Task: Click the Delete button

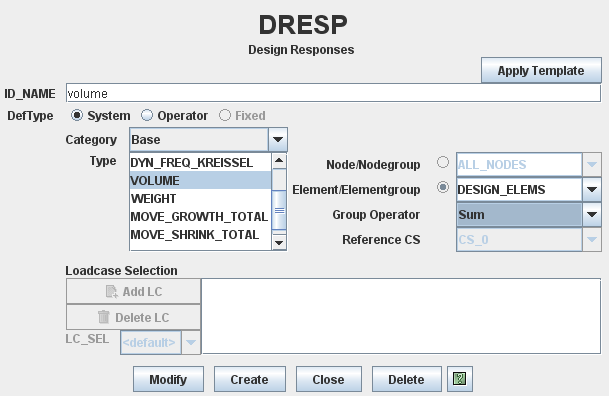Action: (407, 379)
